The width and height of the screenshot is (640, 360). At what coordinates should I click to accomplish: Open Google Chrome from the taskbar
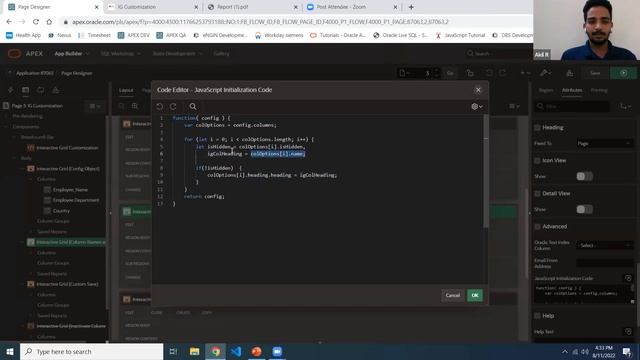216,351
